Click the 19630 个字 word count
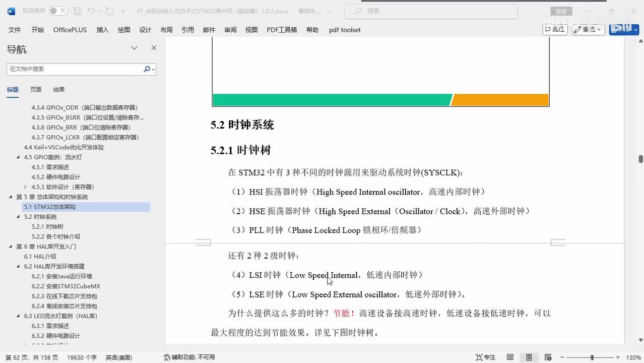 click(82, 357)
